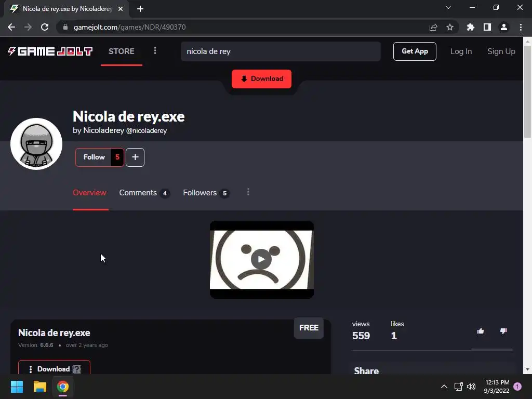Follow the Nicola de rey.exe game
This screenshot has width=532, height=399.
(94, 157)
